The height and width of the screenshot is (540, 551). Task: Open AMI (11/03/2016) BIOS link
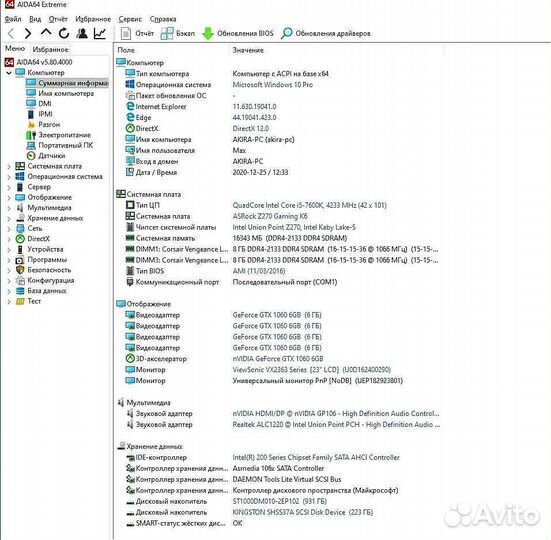pos(259,271)
